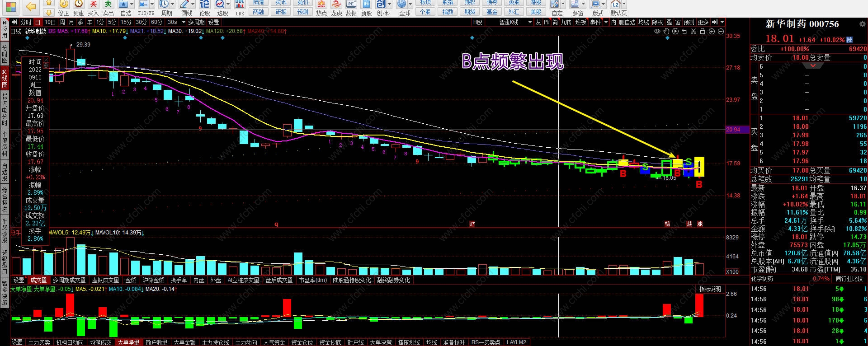
Task: Switch to the 大单净量 indicator tab
Action: (128, 342)
